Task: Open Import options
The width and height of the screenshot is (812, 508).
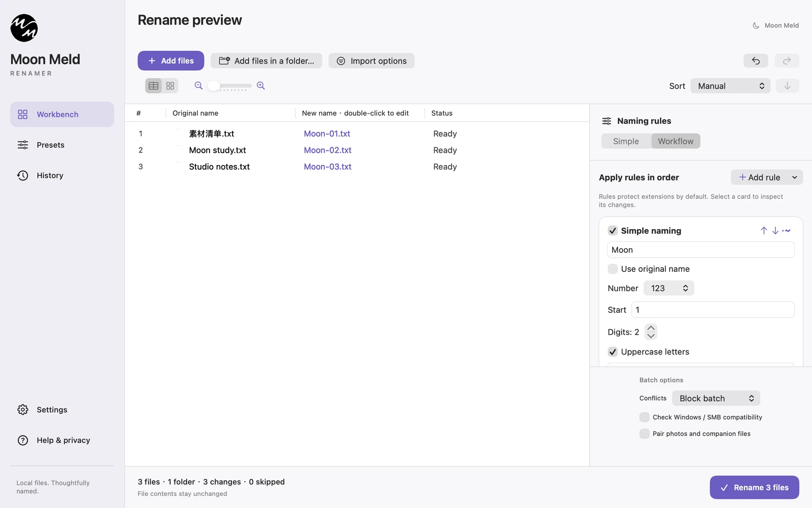Action: pos(371,61)
